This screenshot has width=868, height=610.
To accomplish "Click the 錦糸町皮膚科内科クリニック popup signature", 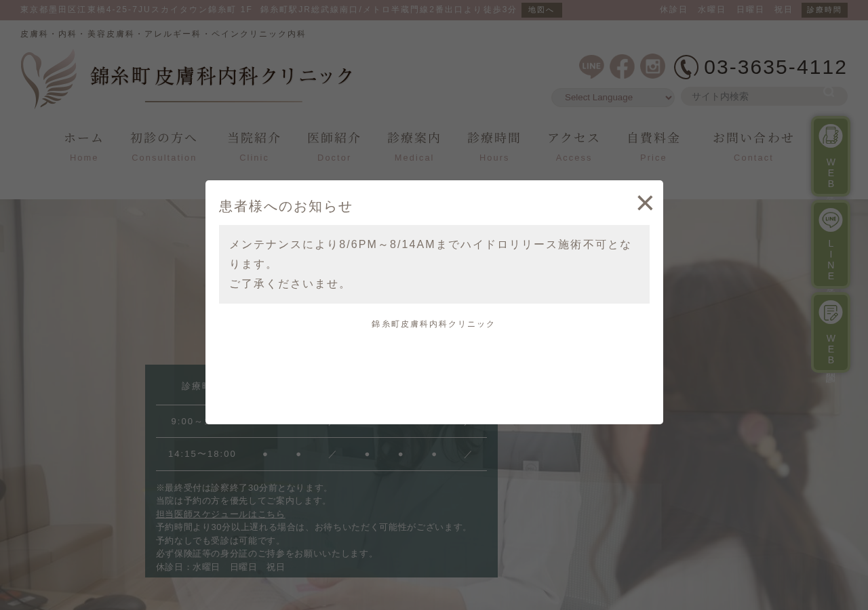I will point(434,324).
